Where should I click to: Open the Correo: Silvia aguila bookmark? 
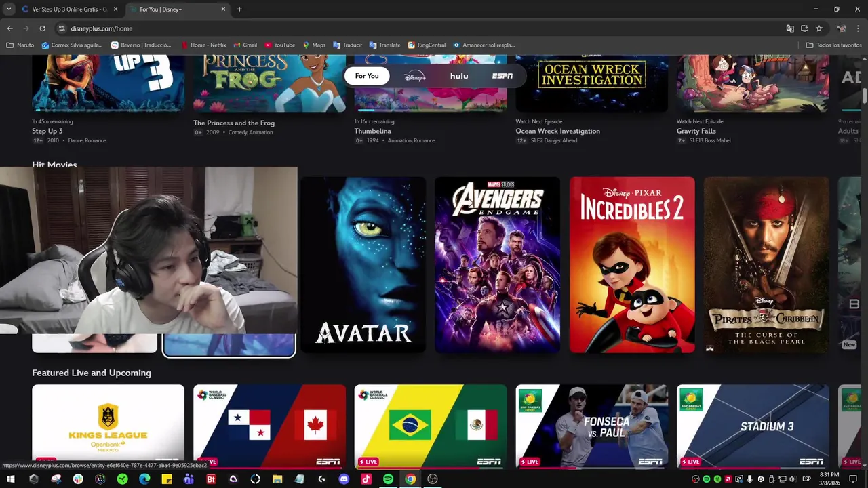click(x=72, y=45)
